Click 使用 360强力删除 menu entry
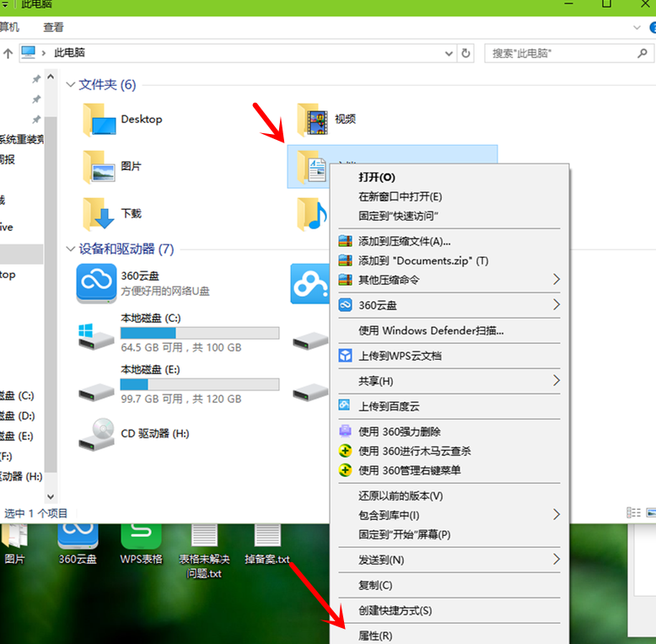The width and height of the screenshot is (656, 644). click(449, 431)
